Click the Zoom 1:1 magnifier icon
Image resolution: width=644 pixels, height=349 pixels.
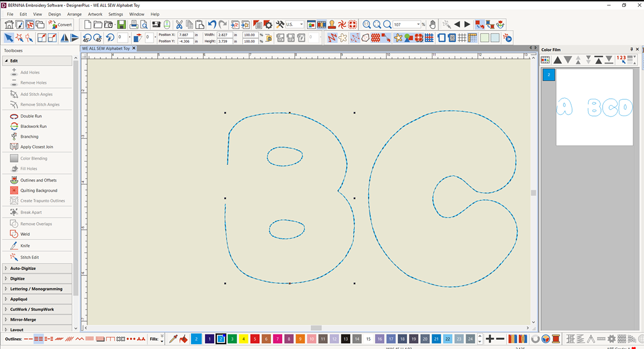coord(367,25)
